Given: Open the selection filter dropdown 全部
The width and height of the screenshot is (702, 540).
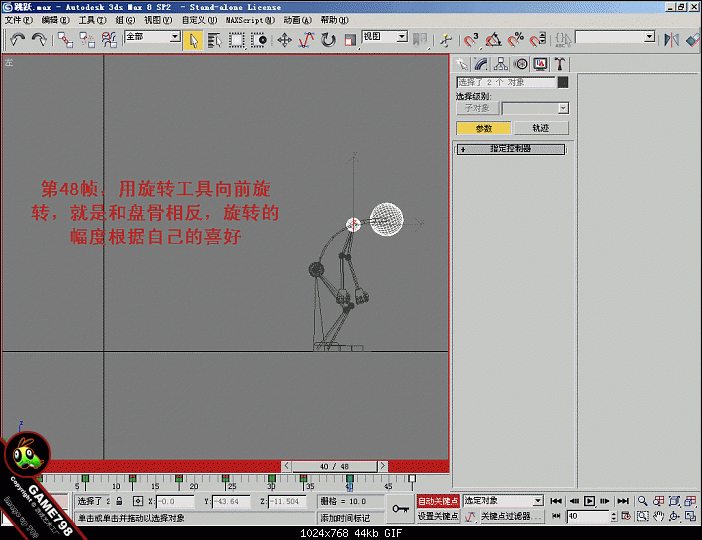Looking at the screenshot, I should [152, 37].
